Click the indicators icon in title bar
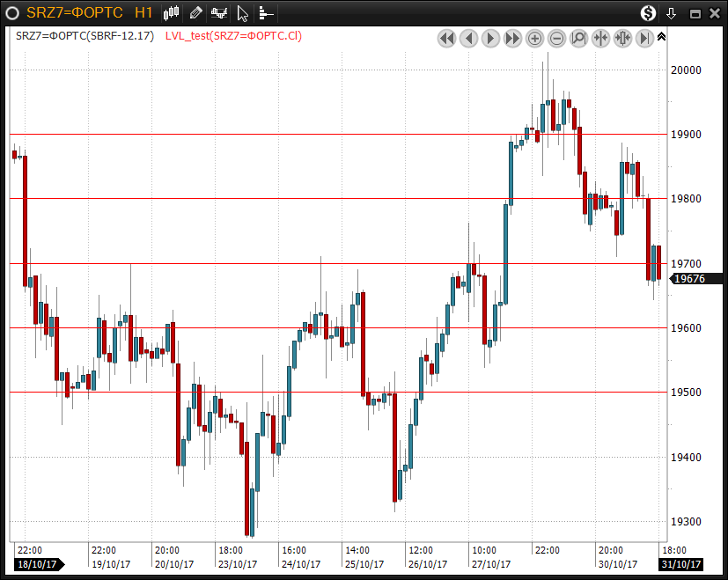 218,12
